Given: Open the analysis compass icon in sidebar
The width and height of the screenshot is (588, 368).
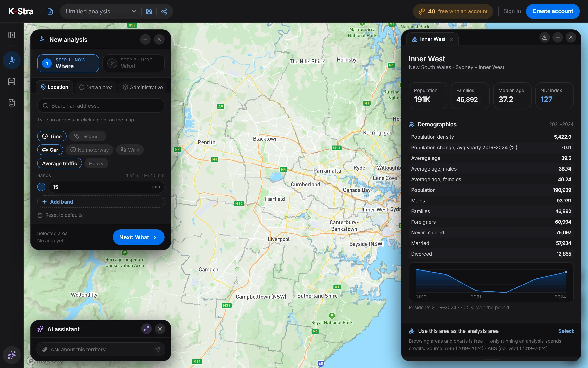Looking at the screenshot, I should (x=12, y=60).
